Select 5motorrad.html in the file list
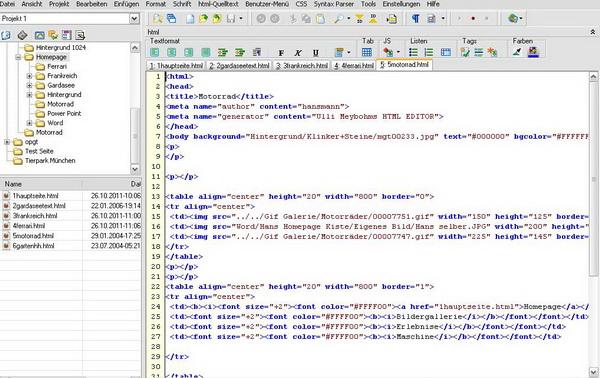 click(33, 236)
